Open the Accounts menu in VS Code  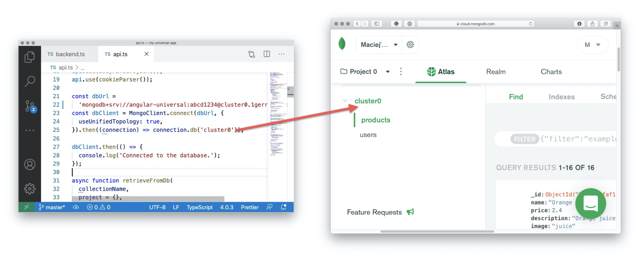point(30,164)
